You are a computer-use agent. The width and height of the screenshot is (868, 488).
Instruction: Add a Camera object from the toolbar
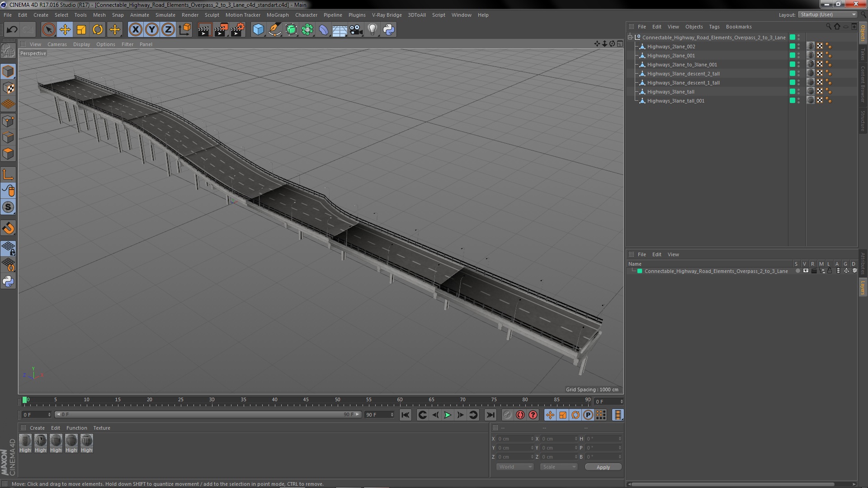356,30
